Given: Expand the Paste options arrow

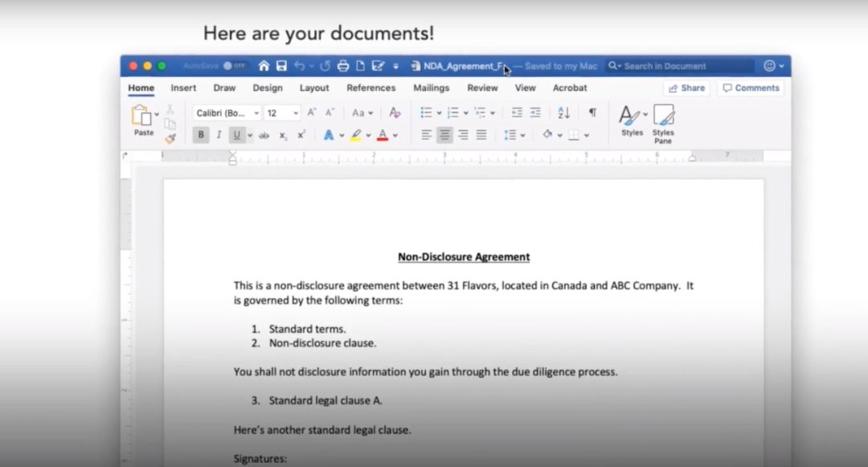Looking at the screenshot, I should coord(158,114).
